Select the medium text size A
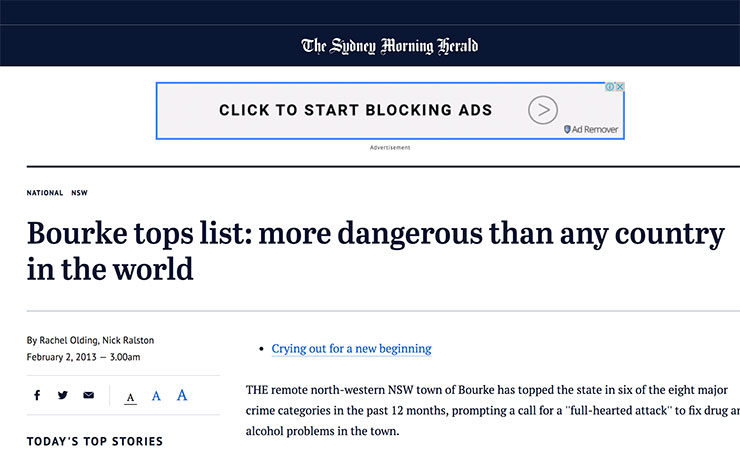This screenshot has width=740, height=457. (x=156, y=396)
